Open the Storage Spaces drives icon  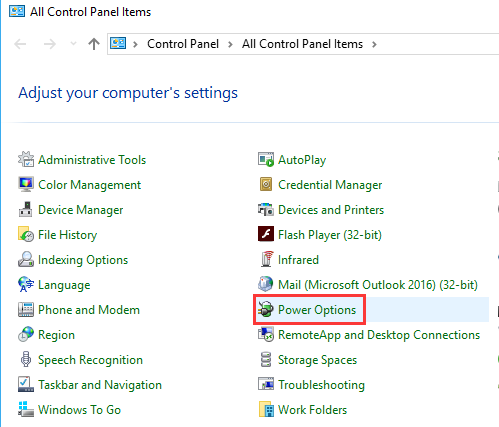pyautogui.click(x=266, y=360)
